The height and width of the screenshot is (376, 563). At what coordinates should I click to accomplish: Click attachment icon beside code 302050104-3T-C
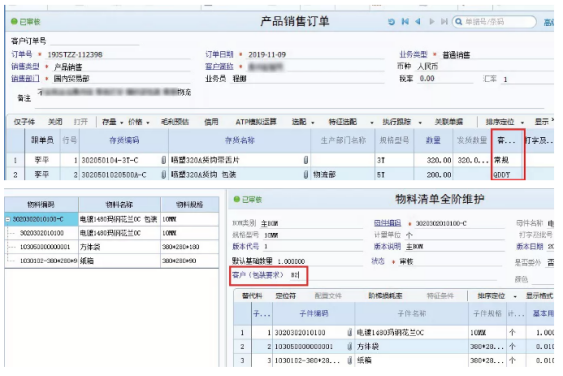[x=163, y=160]
